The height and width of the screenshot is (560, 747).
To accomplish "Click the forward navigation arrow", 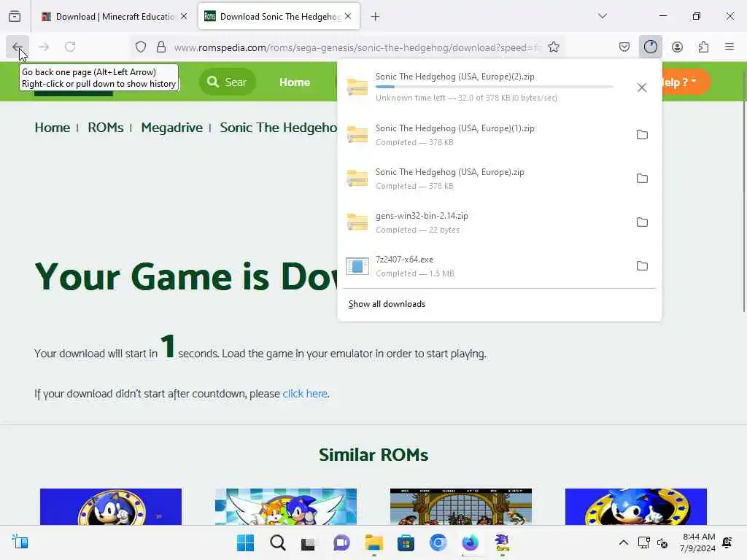I will tap(44, 47).
